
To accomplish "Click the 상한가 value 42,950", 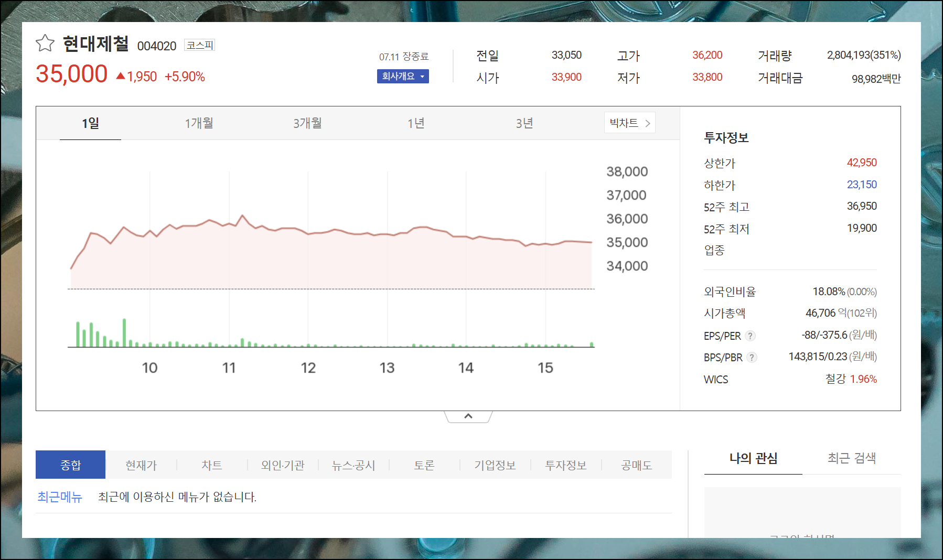I will [862, 163].
